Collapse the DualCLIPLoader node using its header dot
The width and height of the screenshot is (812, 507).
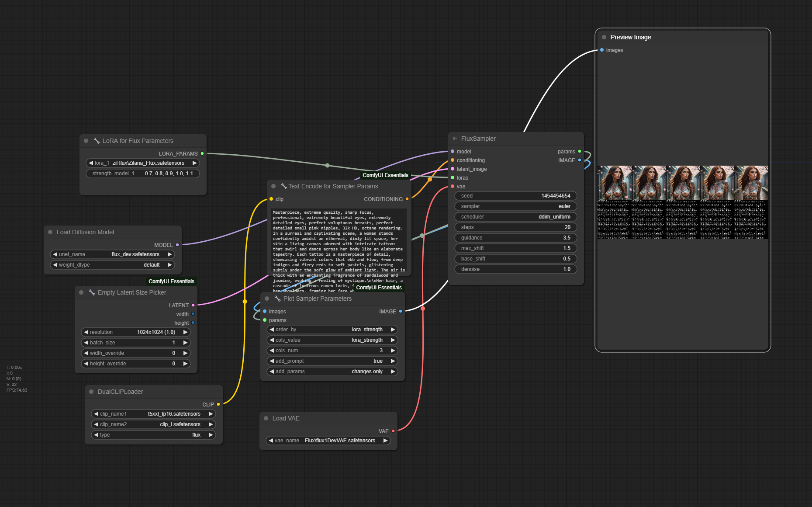click(x=91, y=392)
